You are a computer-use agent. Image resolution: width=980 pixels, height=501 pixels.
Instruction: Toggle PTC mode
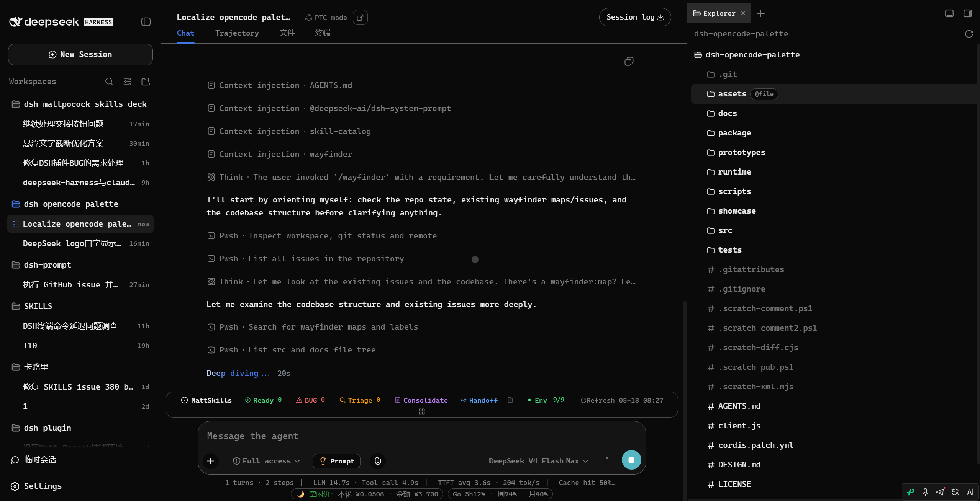pos(326,18)
